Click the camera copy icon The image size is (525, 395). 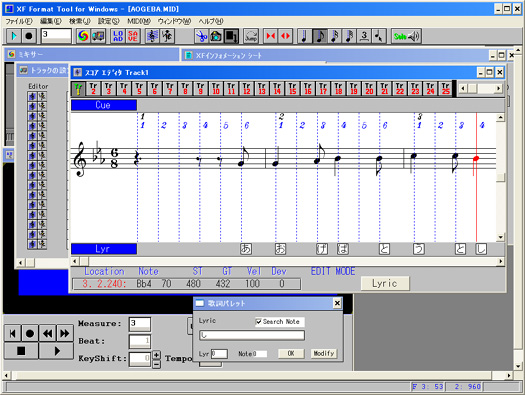[216, 36]
